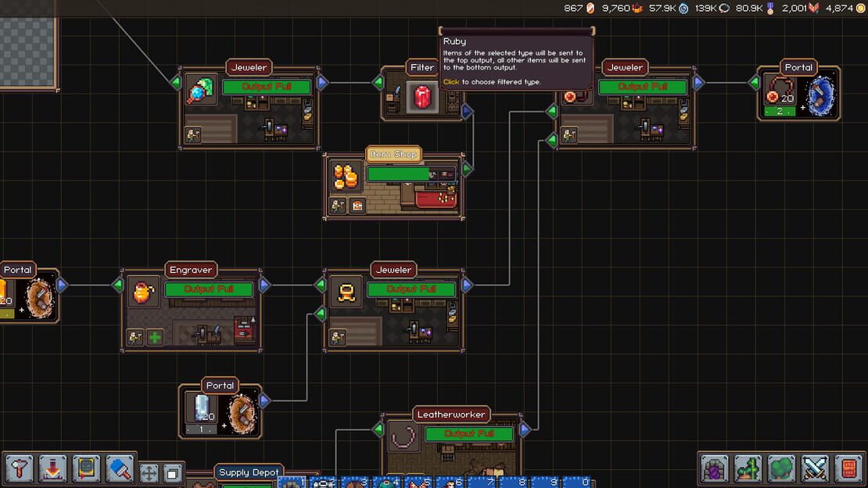This screenshot has width=868, height=488.
Task: Click the Engraver's orange jug recipe icon
Action: pyautogui.click(x=143, y=292)
